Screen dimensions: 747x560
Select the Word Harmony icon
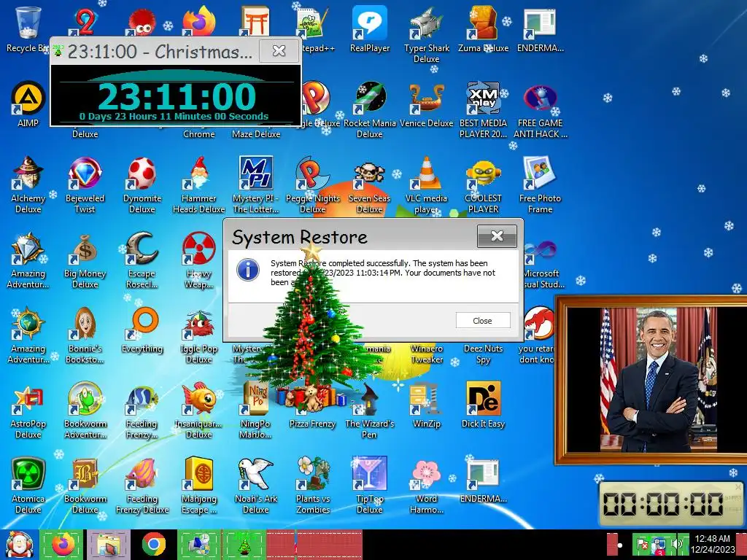click(x=426, y=486)
